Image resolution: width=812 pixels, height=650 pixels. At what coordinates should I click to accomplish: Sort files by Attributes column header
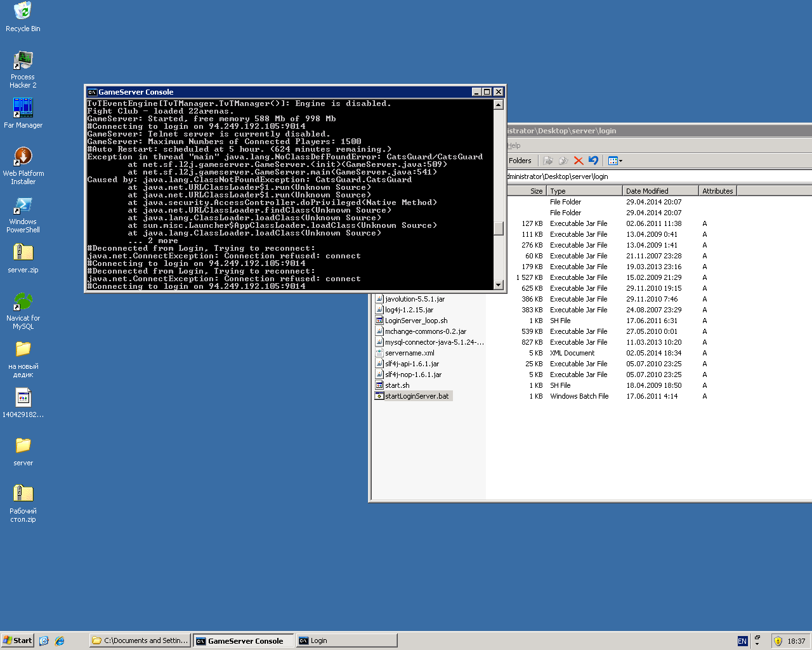tap(717, 190)
